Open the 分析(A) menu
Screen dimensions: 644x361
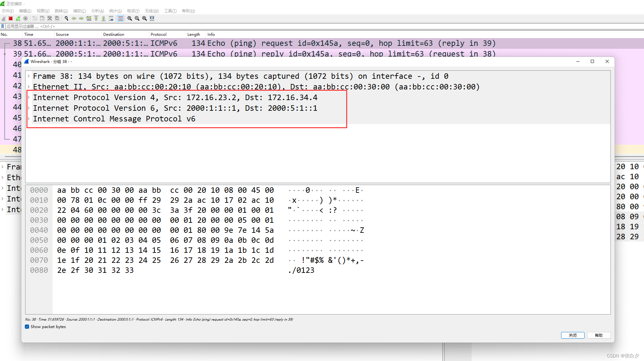[x=97, y=11]
